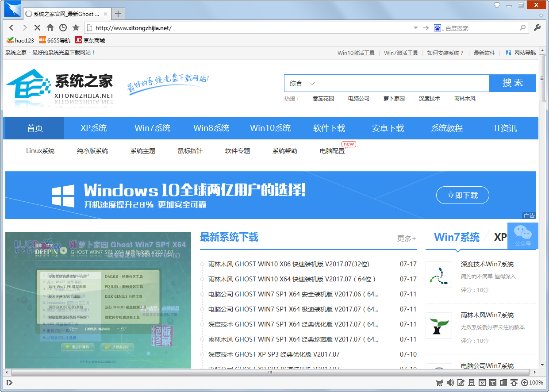
Task: Click the go arrow beside address bar
Action: pyautogui.click(x=426, y=28)
